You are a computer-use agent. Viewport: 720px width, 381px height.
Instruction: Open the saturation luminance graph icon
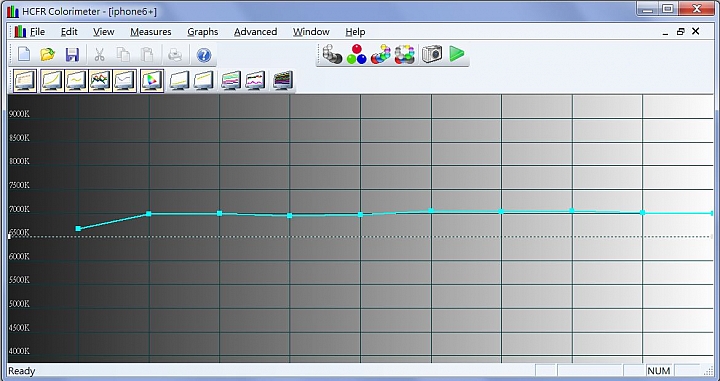tap(231, 81)
